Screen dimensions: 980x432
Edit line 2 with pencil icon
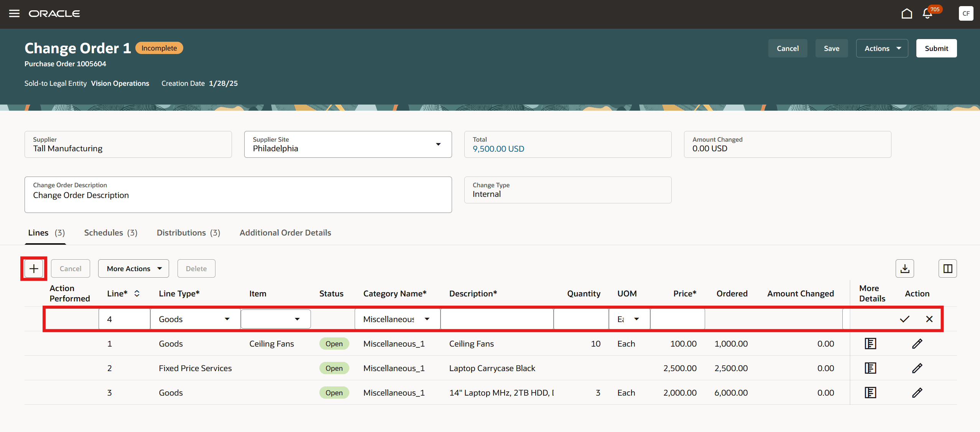(917, 368)
